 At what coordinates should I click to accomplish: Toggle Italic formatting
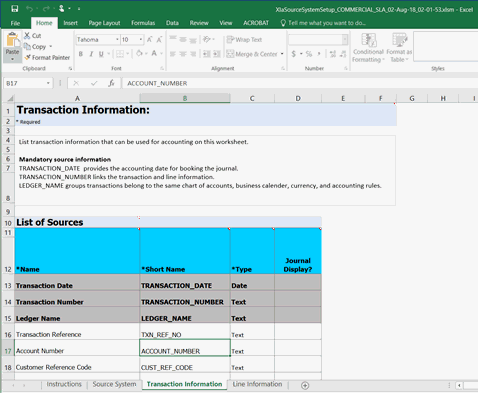pos(91,54)
